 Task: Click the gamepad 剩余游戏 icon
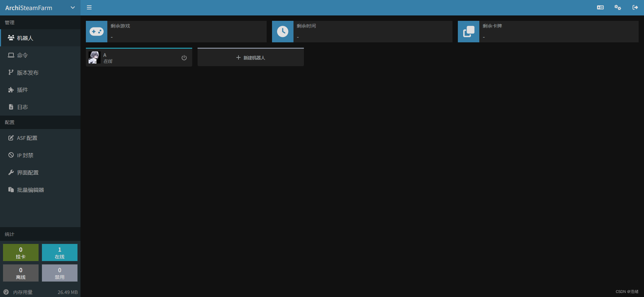pyautogui.click(x=97, y=32)
